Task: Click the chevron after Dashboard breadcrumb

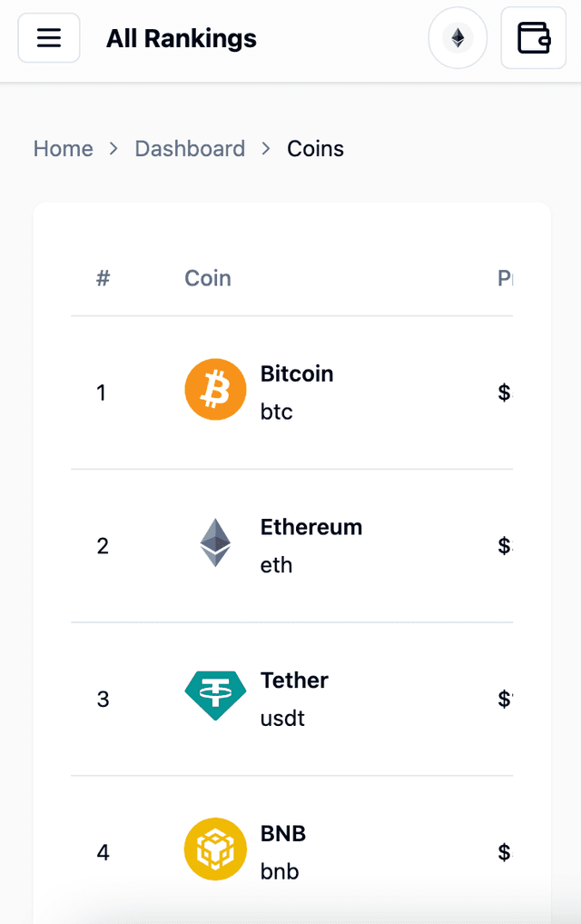Action: (266, 148)
